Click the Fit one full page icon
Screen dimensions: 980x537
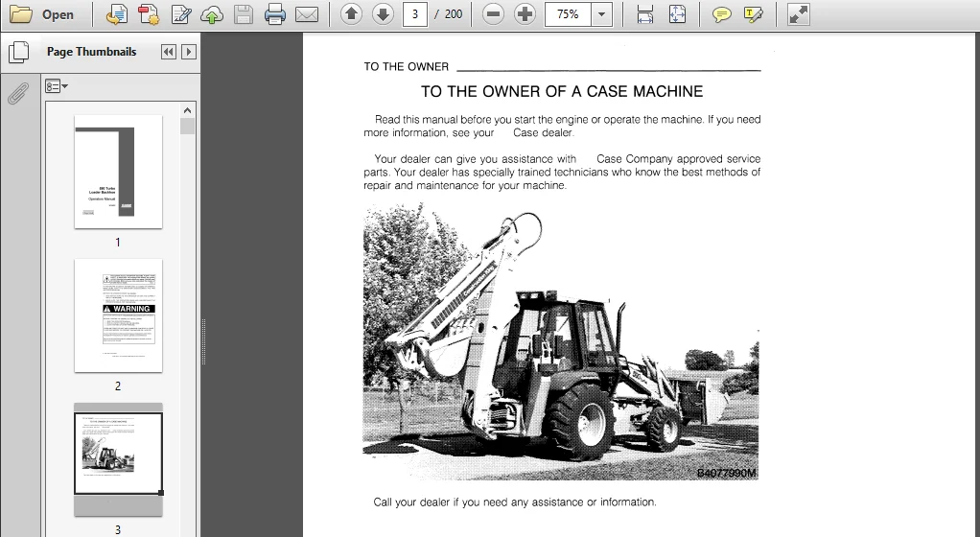[677, 14]
